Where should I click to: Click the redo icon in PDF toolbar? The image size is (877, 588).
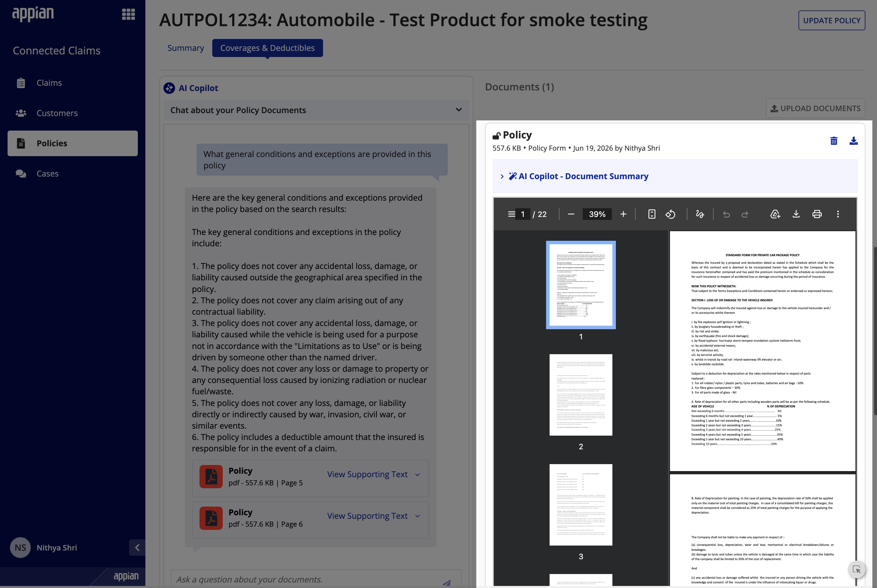click(745, 214)
